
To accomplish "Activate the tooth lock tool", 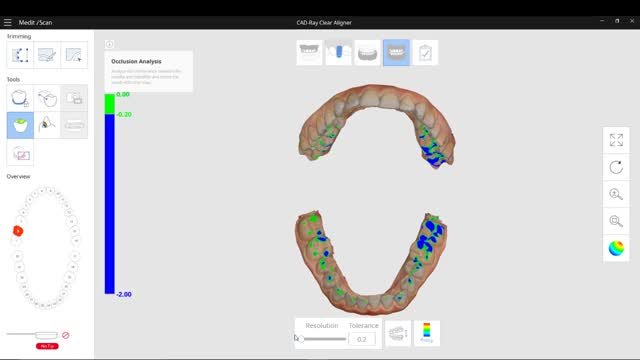I will click(20, 98).
